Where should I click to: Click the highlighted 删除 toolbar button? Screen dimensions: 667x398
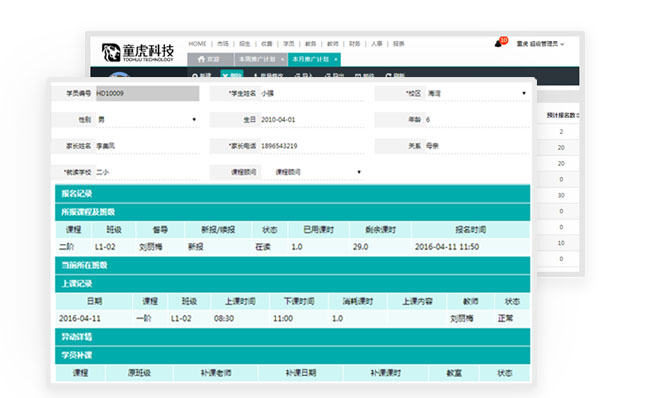coord(232,75)
